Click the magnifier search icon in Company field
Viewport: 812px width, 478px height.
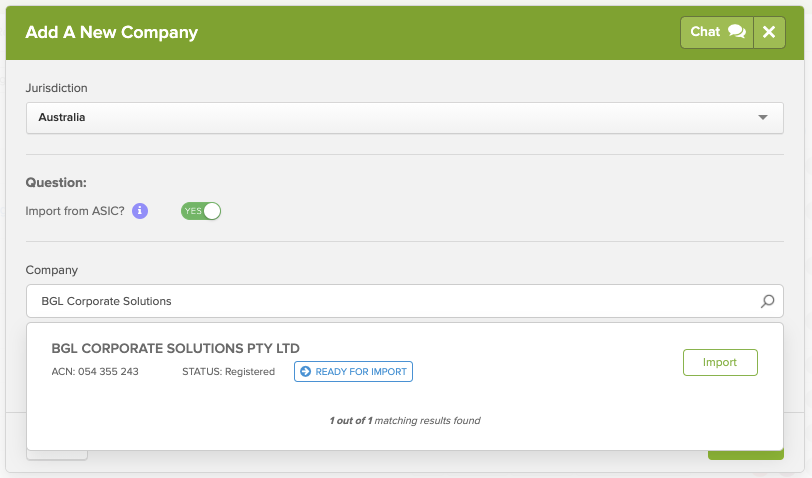(x=767, y=301)
